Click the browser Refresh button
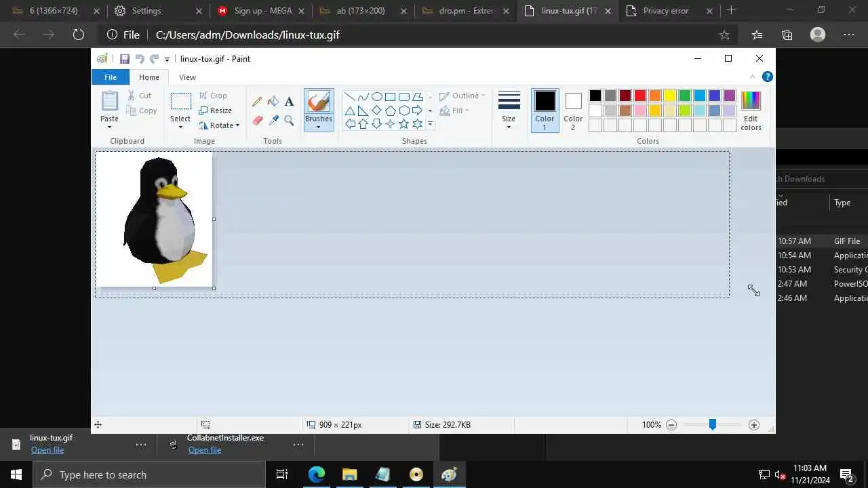 [78, 35]
